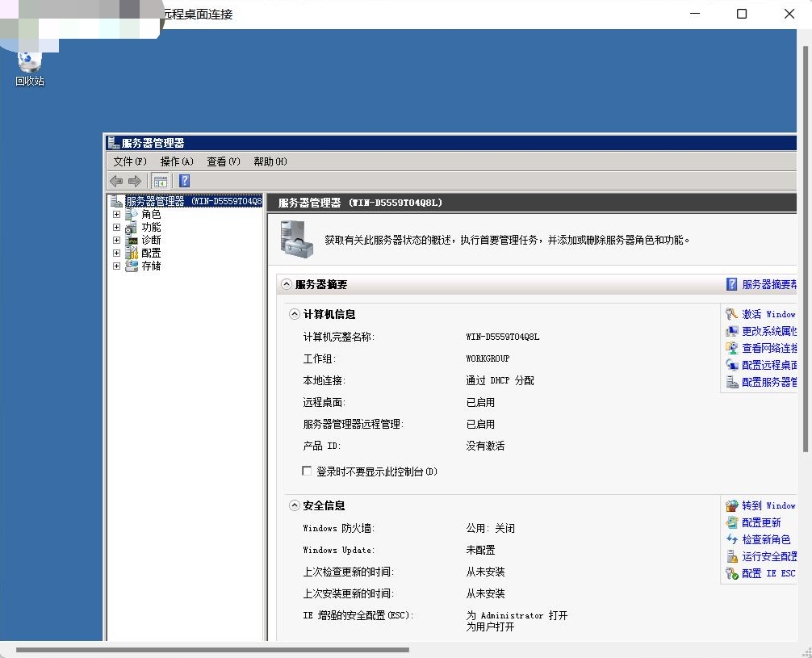Viewport: 812px width, 658px height.
Task: Click the icon beside 运行安全配置
Action: [731, 556]
